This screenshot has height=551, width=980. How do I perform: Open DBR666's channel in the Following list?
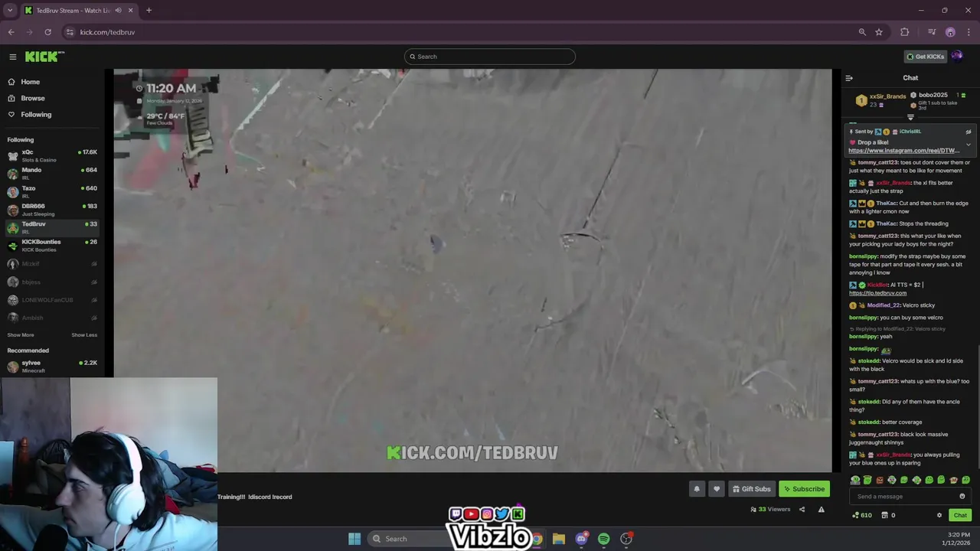click(x=52, y=210)
